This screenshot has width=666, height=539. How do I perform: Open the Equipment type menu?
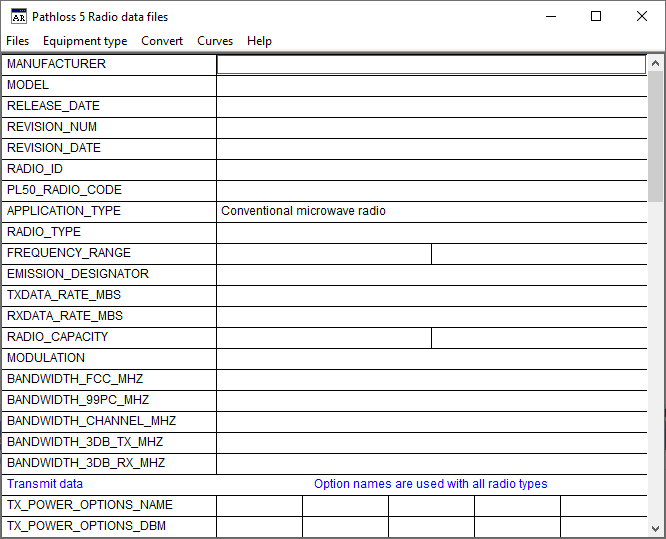tap(85, 41)
